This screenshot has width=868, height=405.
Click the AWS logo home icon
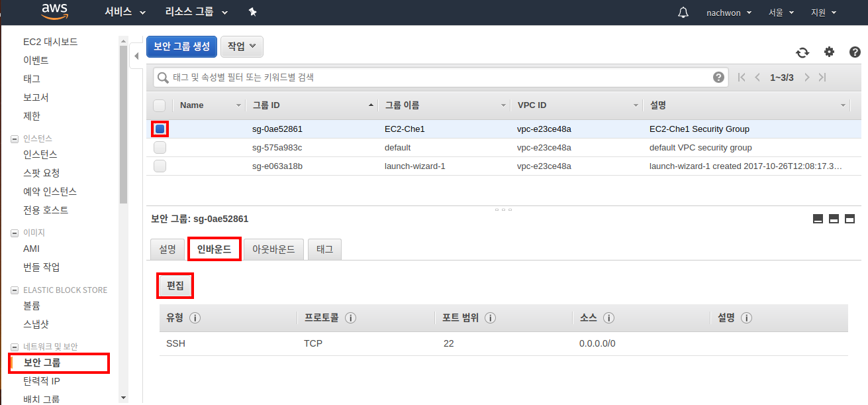point(54,12)
